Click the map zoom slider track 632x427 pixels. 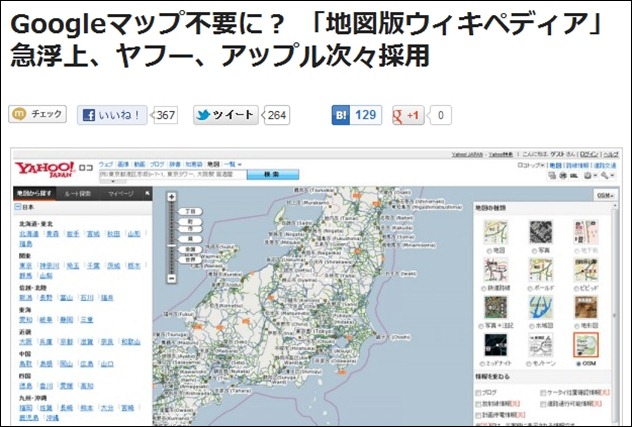click(x=172, y=237)
